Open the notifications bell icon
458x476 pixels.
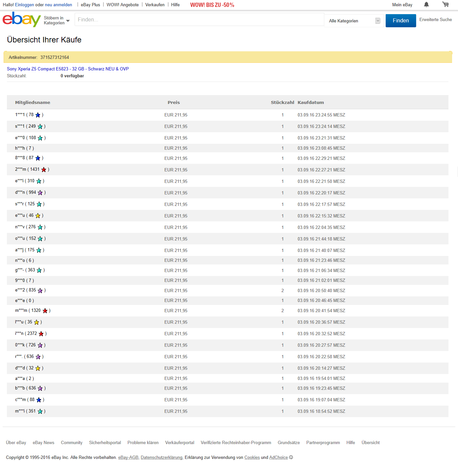426,5
